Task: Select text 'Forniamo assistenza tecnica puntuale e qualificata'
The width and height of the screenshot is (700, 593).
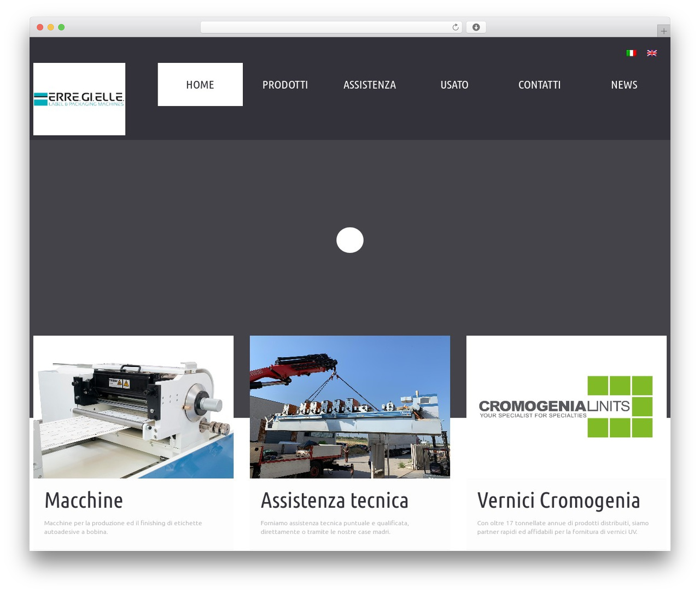Action: click(x=335, y=523)
